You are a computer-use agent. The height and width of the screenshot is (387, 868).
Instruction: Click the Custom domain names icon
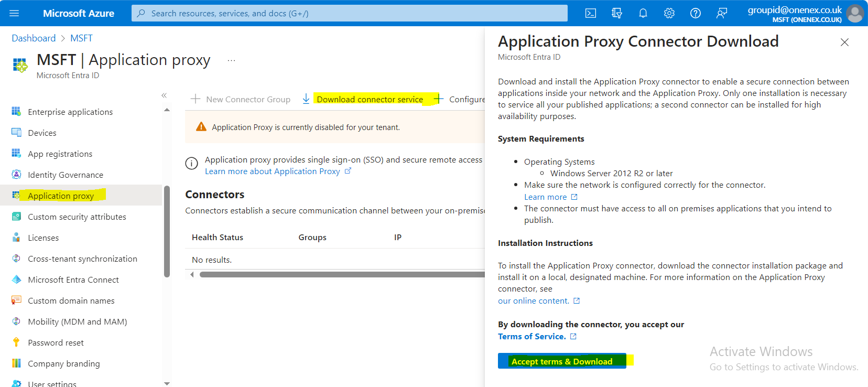[16, 300]
